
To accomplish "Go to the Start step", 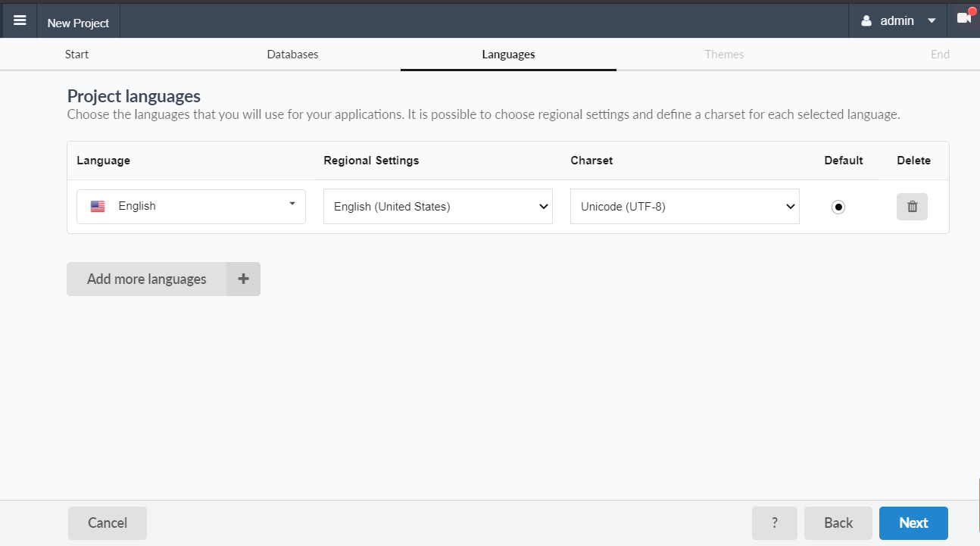I will click(76, 55).
